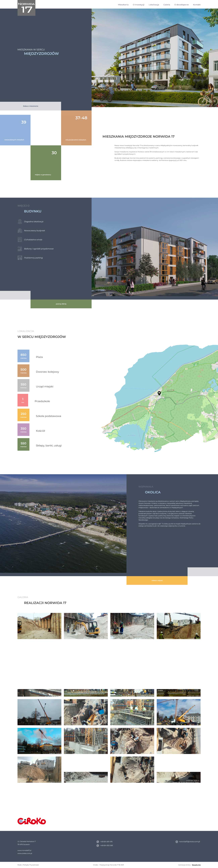Click the Dewelo.biz link in the footer
This screenshot has height=868, width=218.
pyautogui.click(x=196, y=865)
